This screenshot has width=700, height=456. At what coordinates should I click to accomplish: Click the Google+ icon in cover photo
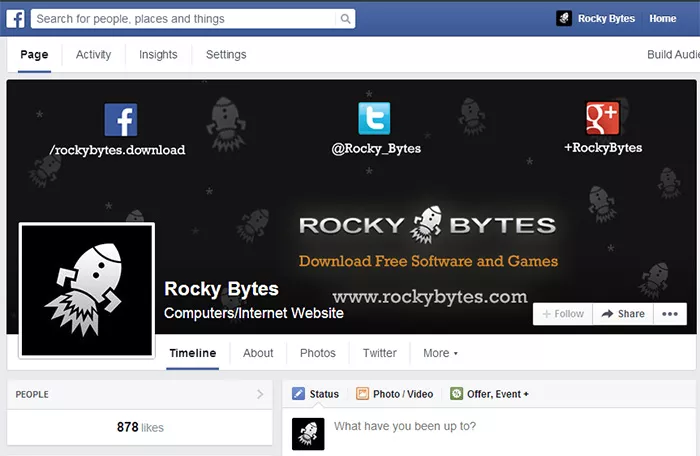tap(603, 118)
